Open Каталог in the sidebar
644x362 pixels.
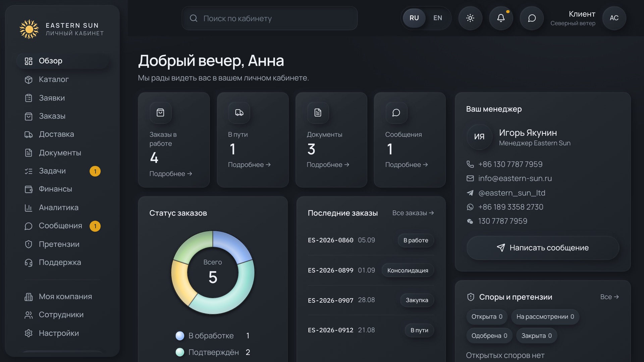pos(63,79)
